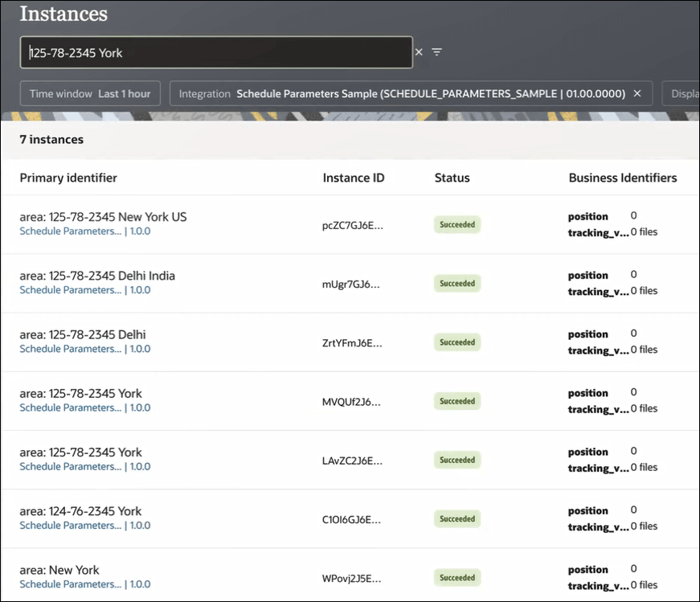Click Succeeded status badge for MVQUf2J6
Screen dimensions: 700x602
click(457, 401)
